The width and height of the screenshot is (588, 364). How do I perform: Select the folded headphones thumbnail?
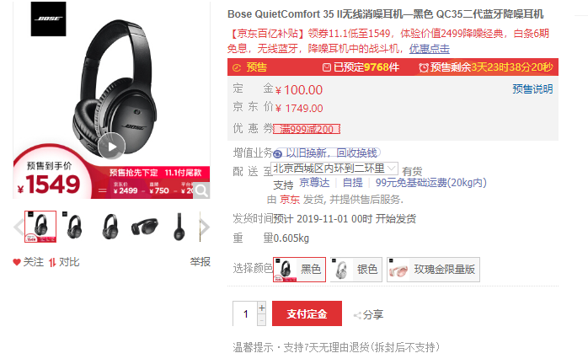pos(145,227)
